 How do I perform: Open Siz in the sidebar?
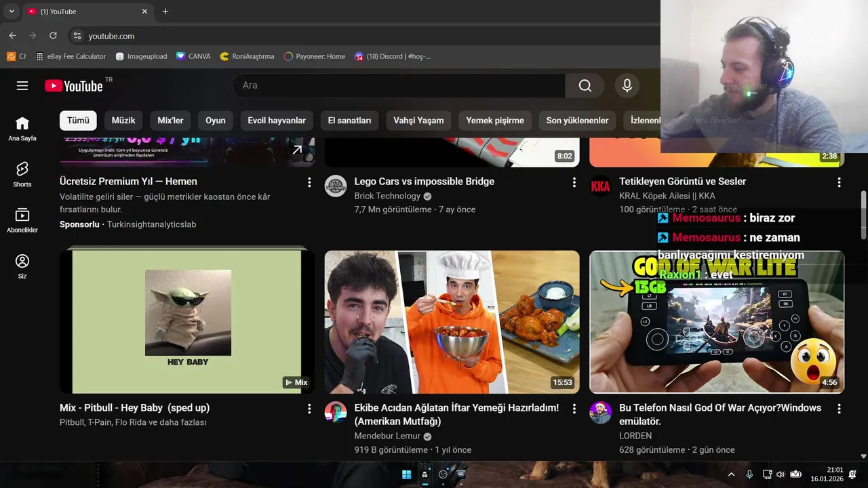[x=22, y=266]
